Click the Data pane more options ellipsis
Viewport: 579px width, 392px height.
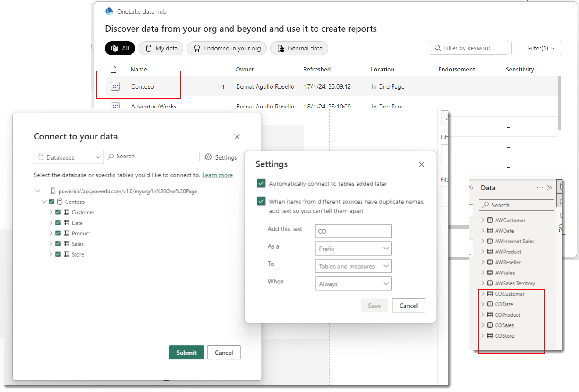pyautogui.click(x=540, y=188)
